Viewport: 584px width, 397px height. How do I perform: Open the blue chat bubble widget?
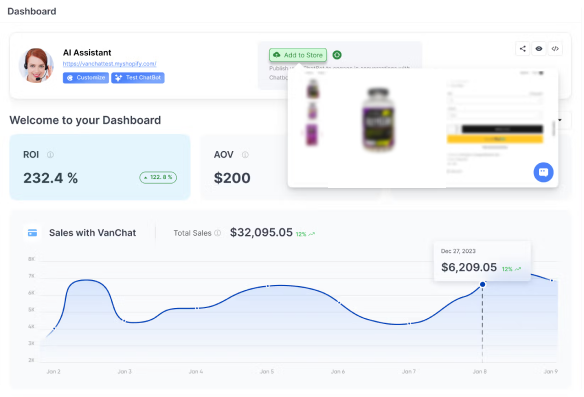coord(543,172)
